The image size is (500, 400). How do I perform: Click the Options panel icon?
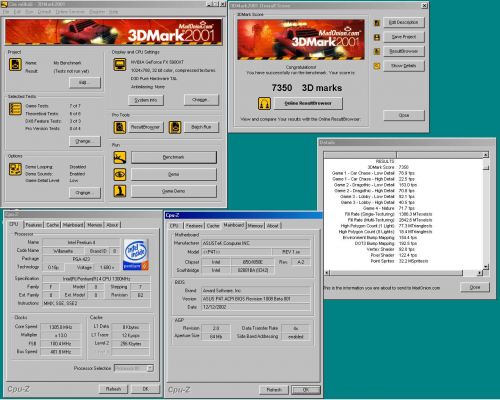15,169
